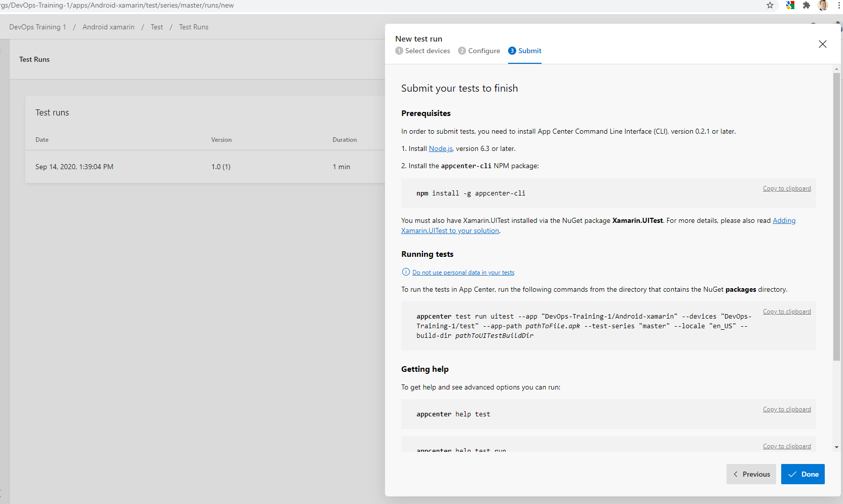Click the Done button
The width and height of the screenshot is (843, 504).
pyautogui.click(x=803, y=474)
